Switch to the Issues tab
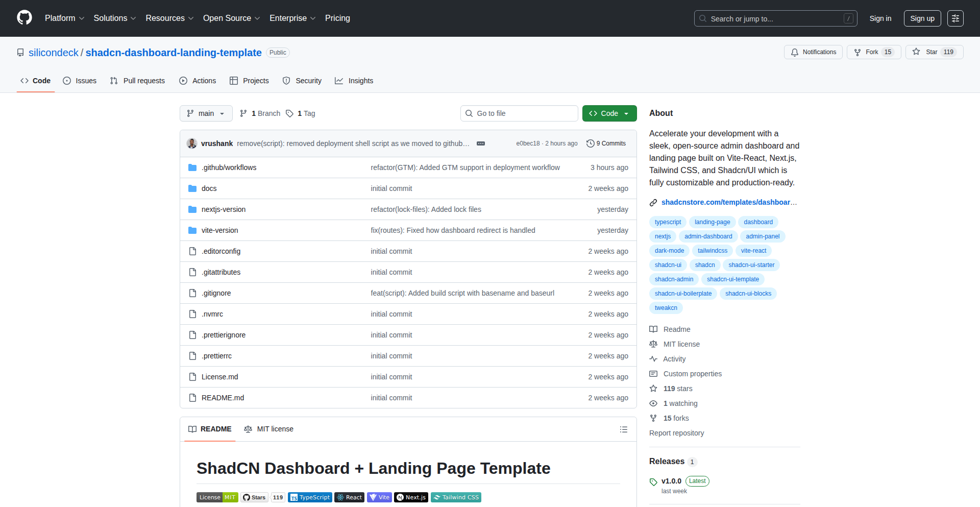Viewport: 980px width, 507px height. pyautogui.click(x=80, y=81)
